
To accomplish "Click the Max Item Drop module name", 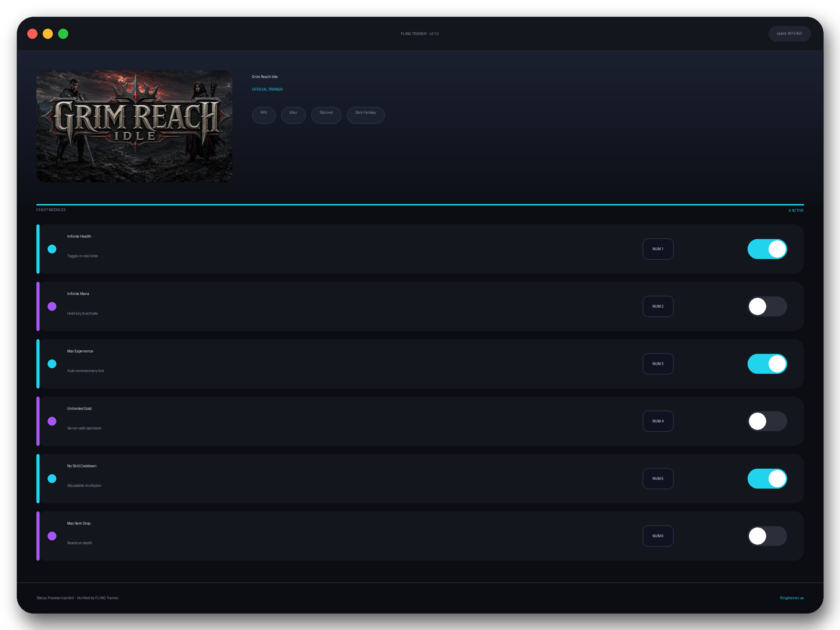I will [x=79, y=523].
